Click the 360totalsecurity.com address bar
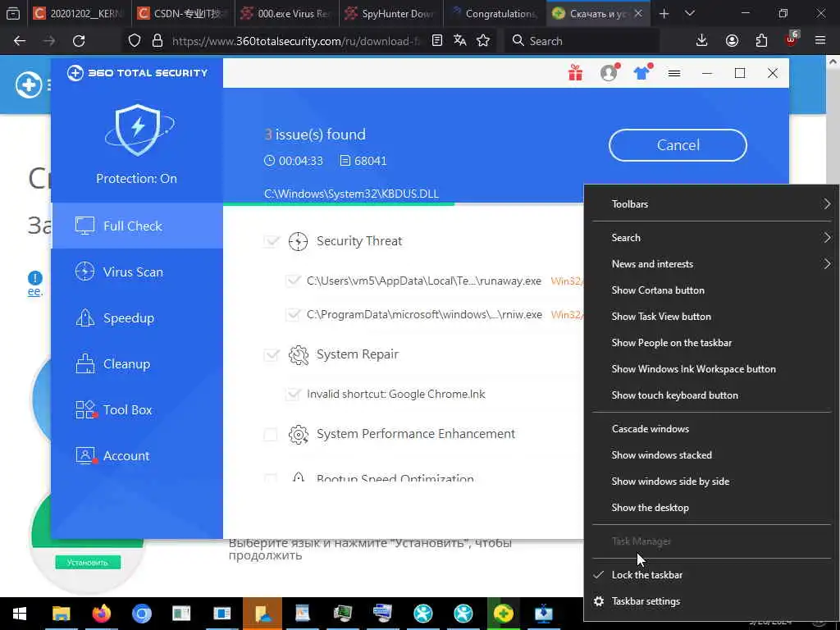 point(296,41)
